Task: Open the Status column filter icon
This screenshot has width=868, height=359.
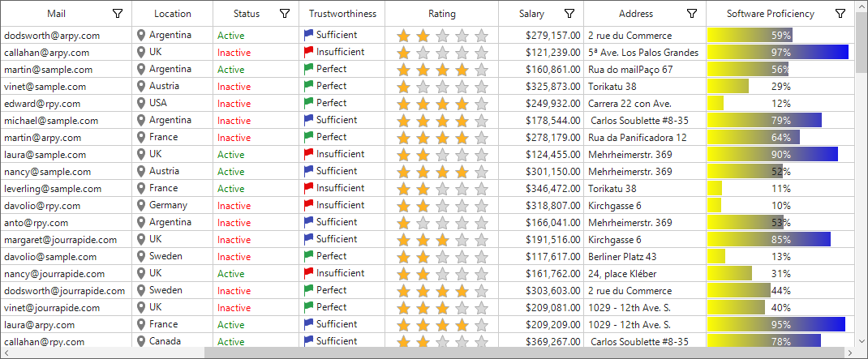Action: (285, 13)
